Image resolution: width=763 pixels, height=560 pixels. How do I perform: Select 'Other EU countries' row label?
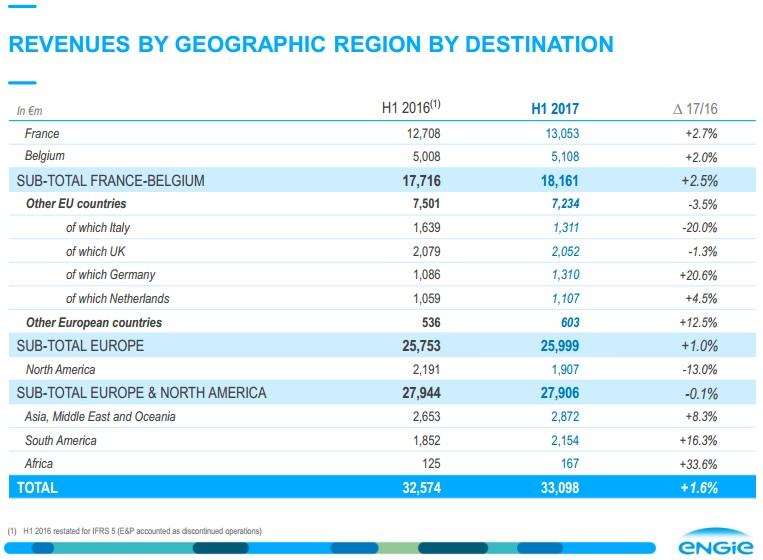coord(76,203)
